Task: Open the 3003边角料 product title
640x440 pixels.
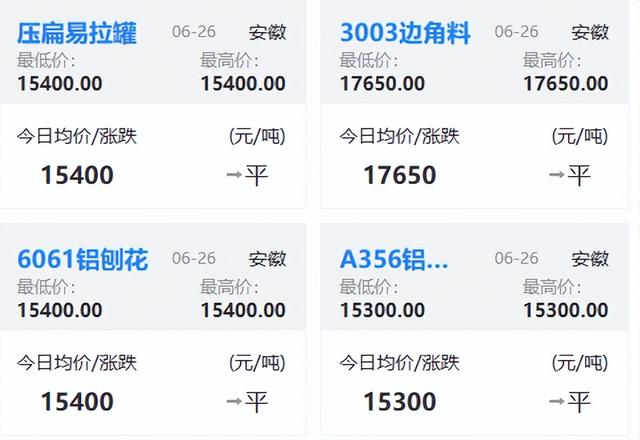Action: pyautogui.click(x=405, y=33)
